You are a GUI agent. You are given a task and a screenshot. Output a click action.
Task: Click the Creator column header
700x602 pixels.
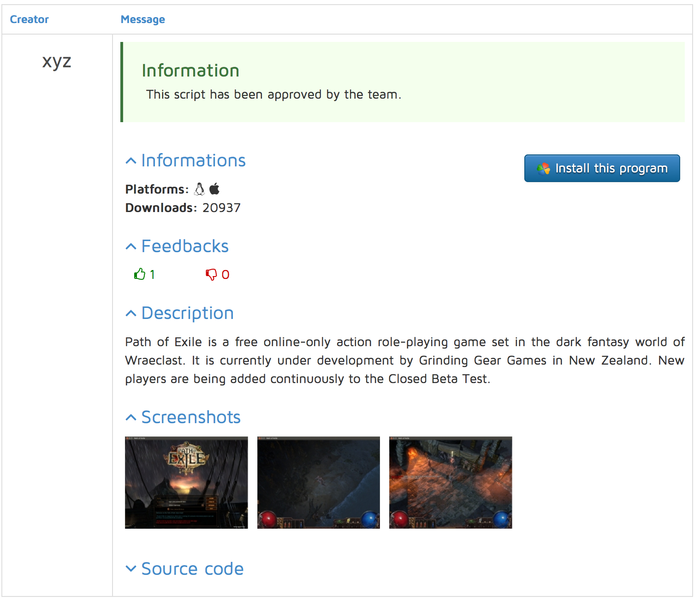[29, 19]
